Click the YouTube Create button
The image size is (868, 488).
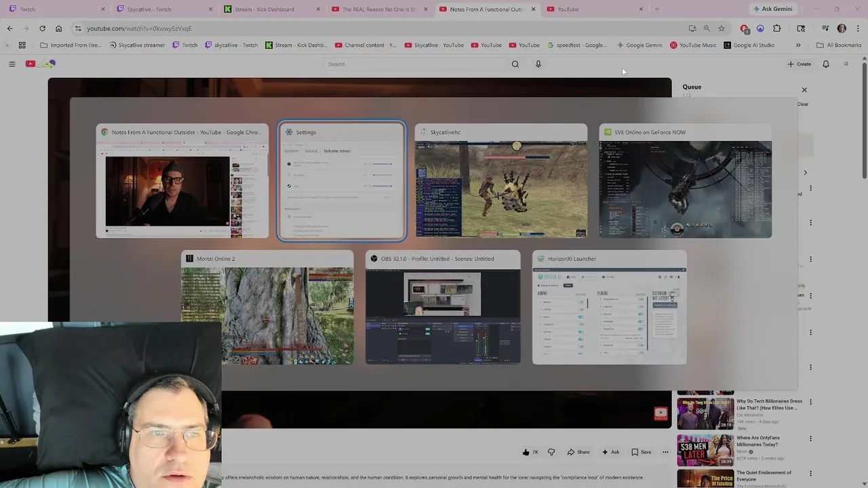pos(800,64)
